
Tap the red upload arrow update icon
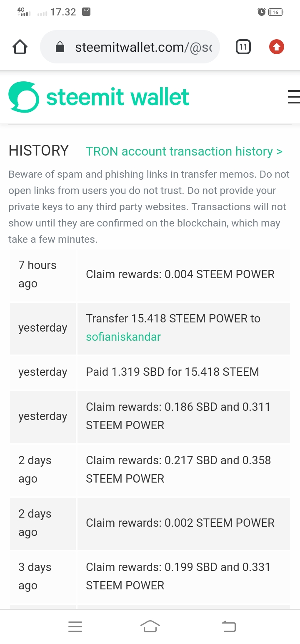point(277,47)
